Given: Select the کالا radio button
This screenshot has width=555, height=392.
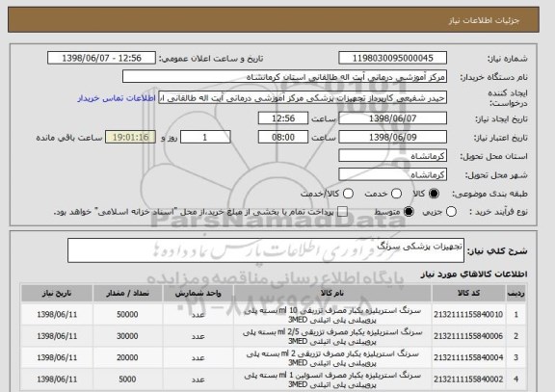Looking at the screenshot, I should 434,194.
